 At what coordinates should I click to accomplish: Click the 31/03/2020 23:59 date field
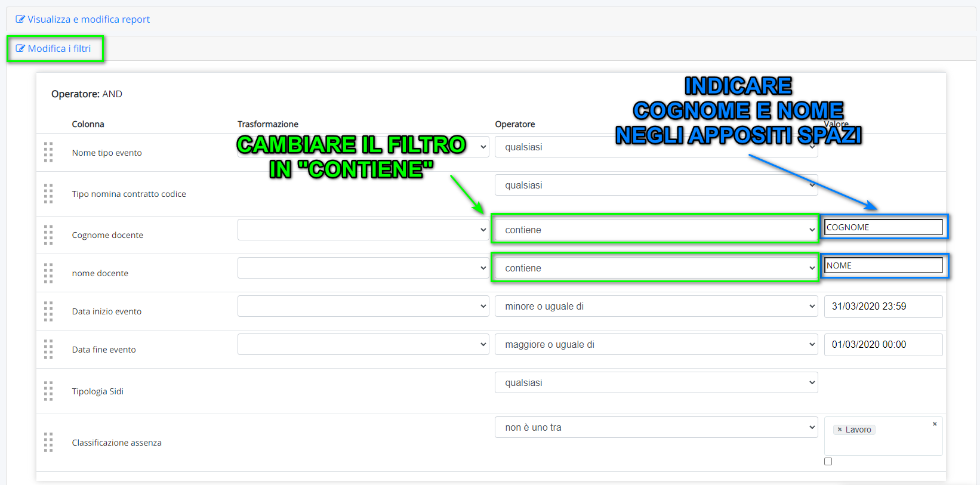click(x=883, y=307)
